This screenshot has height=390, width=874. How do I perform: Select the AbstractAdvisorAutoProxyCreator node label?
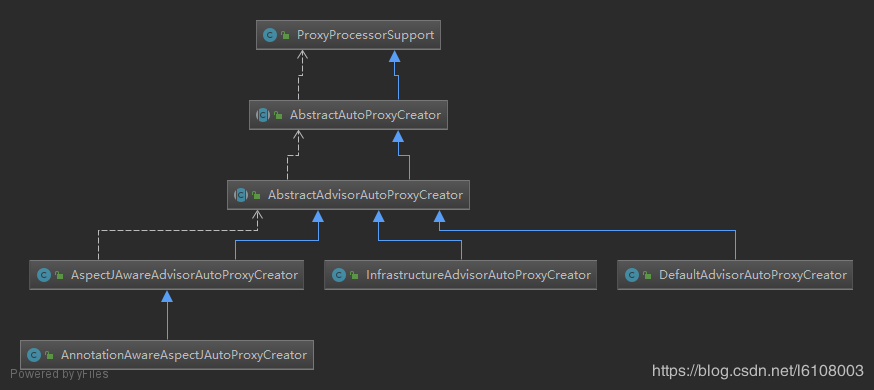pyautogui.click(x=365, y=195)
